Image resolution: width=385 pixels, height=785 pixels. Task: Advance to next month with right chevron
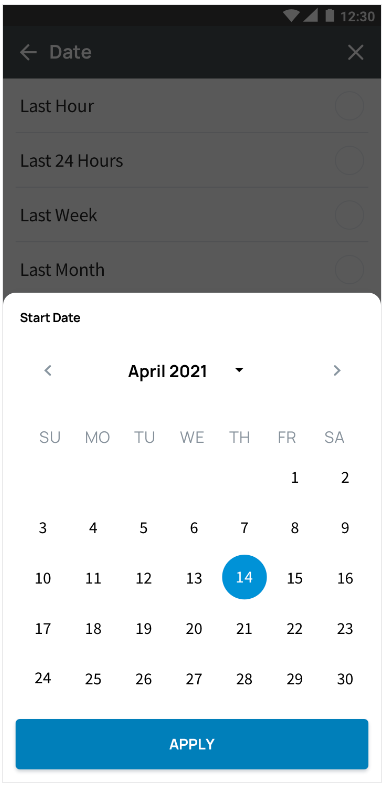(337, 371)
